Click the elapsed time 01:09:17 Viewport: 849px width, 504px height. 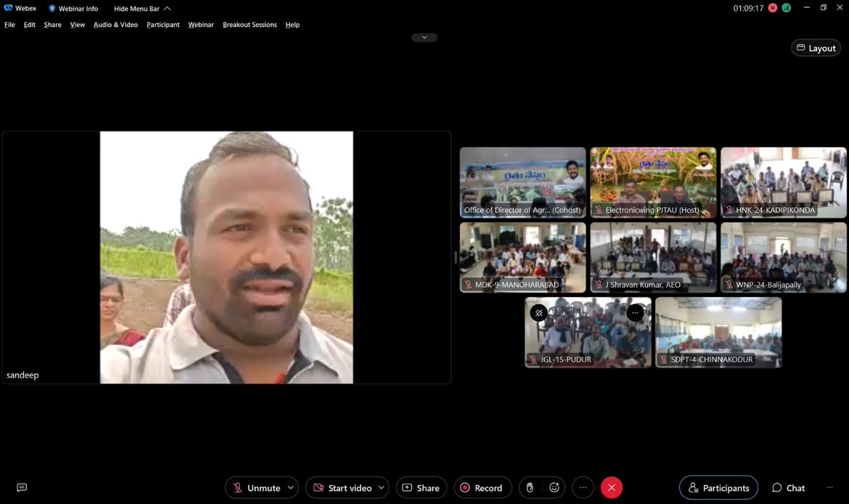pyautogui.click(x=749, y=8)
